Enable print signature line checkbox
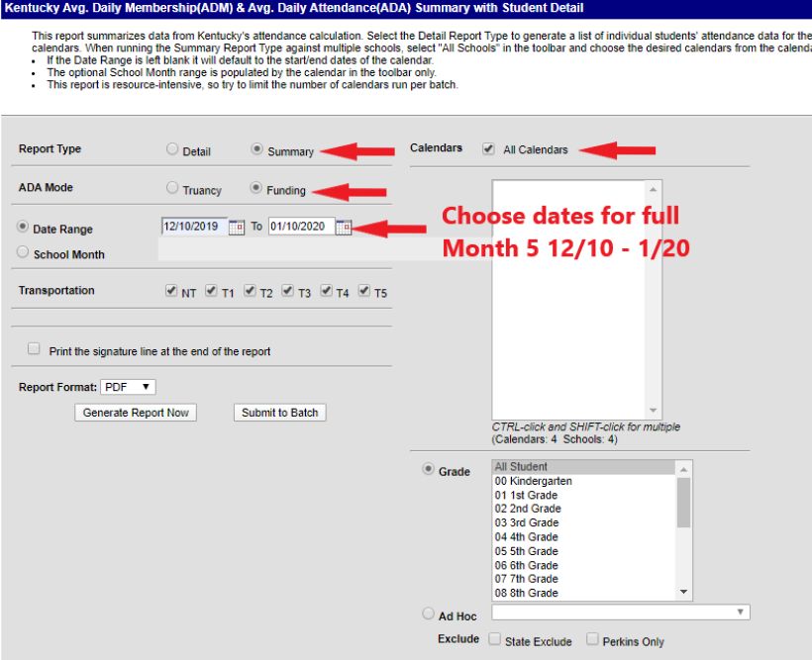812x660 pixels. (35, 349)
